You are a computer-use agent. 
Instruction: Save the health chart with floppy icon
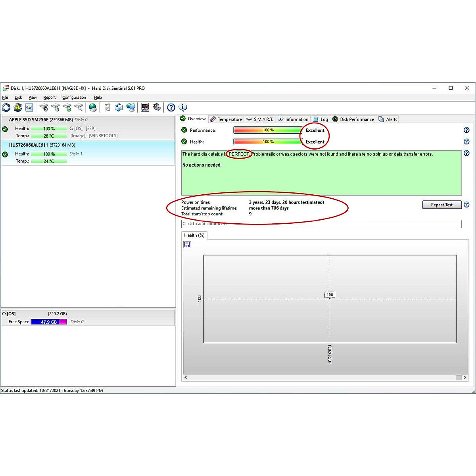point(187,245)
